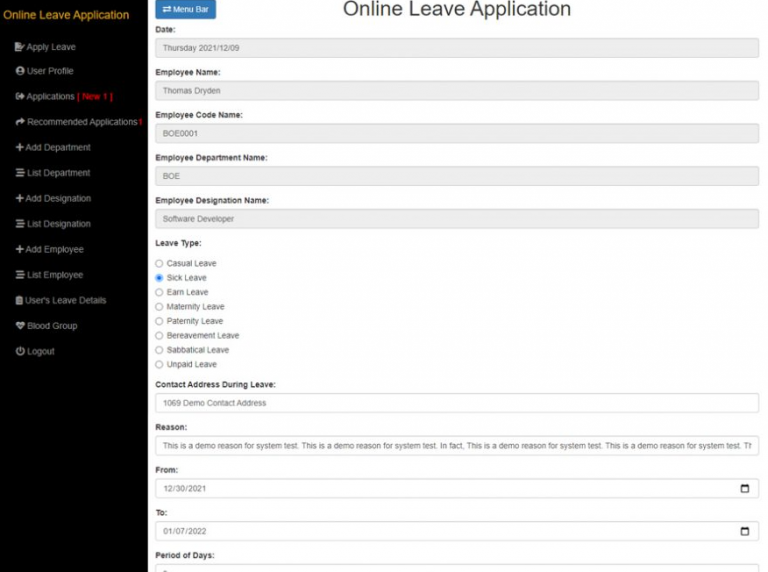Viewport: 768px width, 572px height.
Task: Click the User's Leave Details icon
Action: 19,300
